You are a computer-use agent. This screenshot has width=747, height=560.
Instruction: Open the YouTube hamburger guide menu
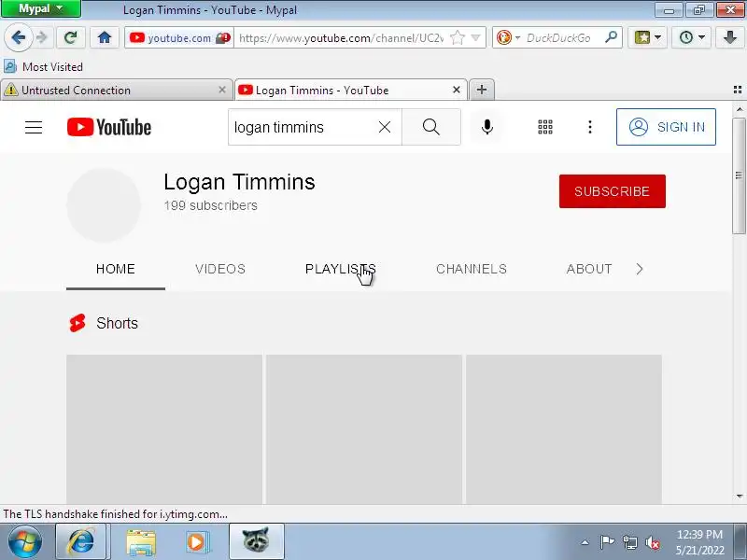[x=34, y=127]
